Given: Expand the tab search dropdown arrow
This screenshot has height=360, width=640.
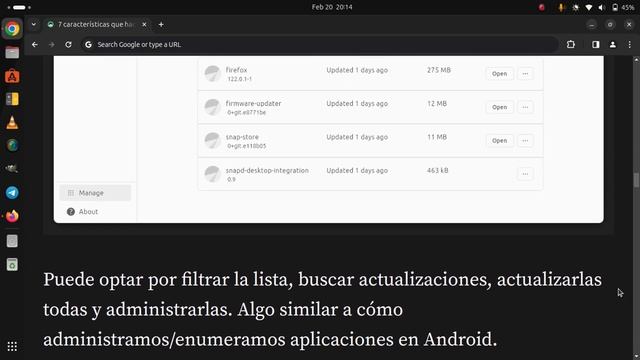Looking at the screenshot, I should coord(33,24).
